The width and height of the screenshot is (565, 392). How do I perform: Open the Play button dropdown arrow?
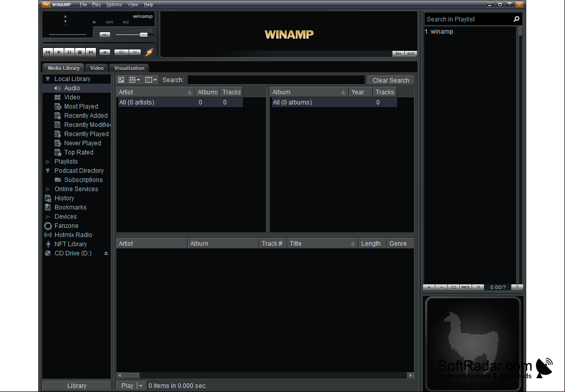(x=141, y=385)
